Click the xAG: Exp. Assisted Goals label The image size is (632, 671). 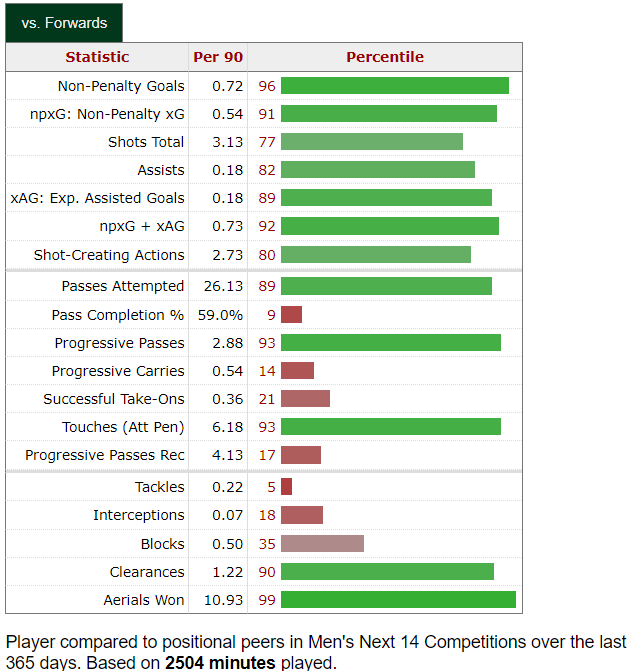(98, 198)
